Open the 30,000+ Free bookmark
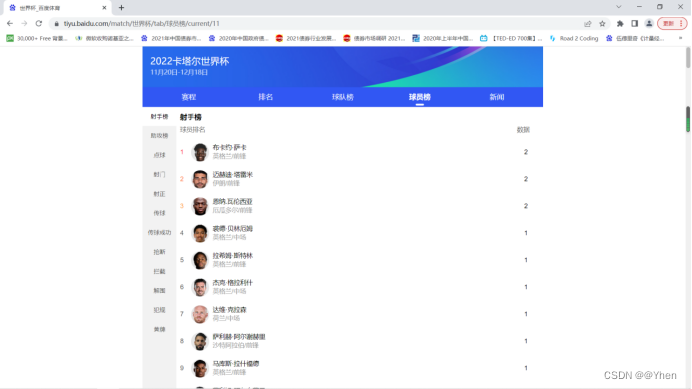The width and height of the screenshot is (692, 389). pos(37,38)
